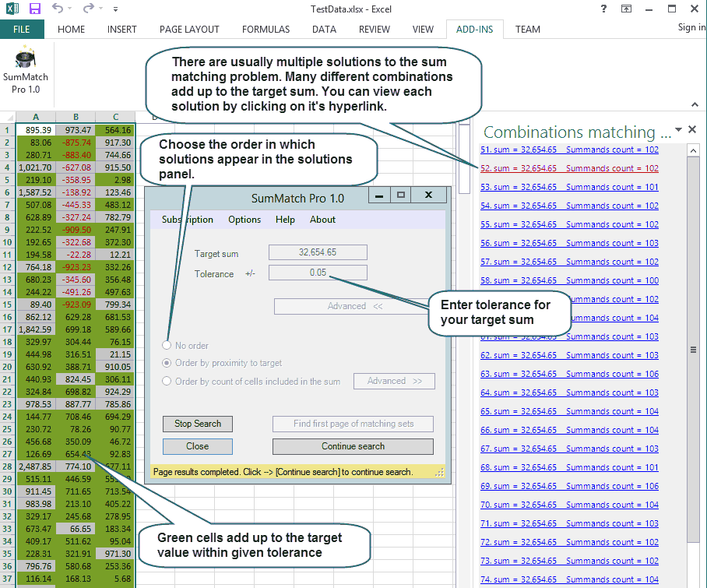
Task: Select cell C5 with value 2.98
Action: click(115, 180)
